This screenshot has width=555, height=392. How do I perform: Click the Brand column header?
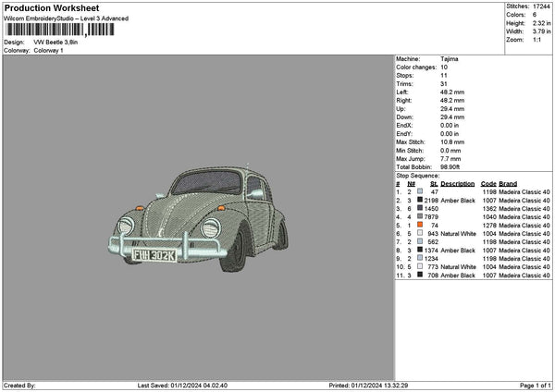pos(508,183)
